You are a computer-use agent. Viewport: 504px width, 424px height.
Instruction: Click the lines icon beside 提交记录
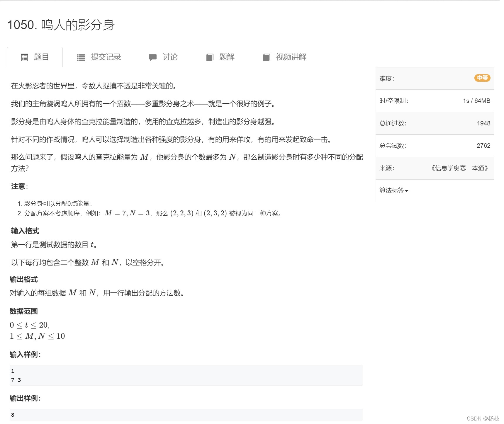tap(81, 58)
